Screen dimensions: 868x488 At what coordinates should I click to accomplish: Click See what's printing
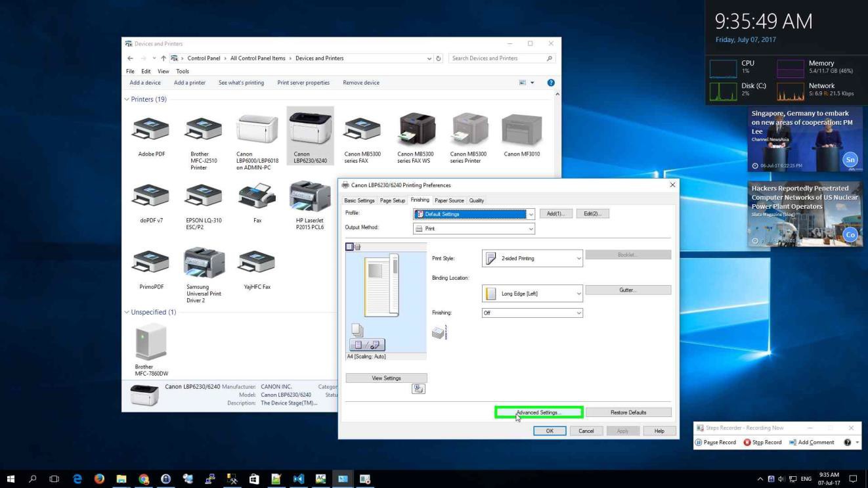click(241, 83)
